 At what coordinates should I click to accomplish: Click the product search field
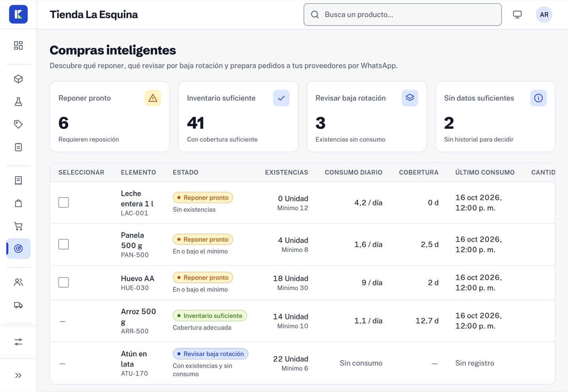coord(402,15)
